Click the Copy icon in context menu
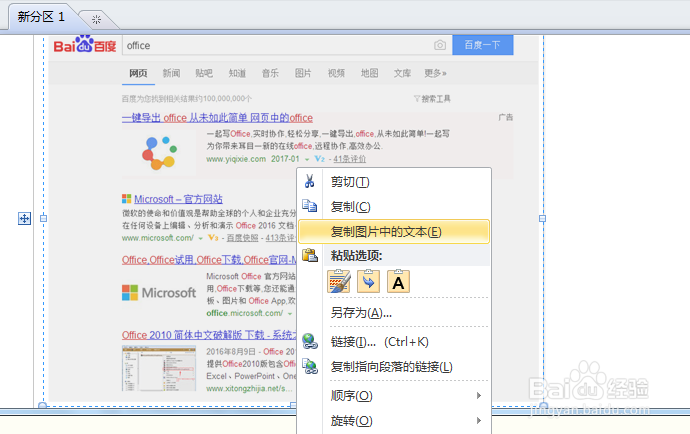The image size is (690, 434). 309,206
